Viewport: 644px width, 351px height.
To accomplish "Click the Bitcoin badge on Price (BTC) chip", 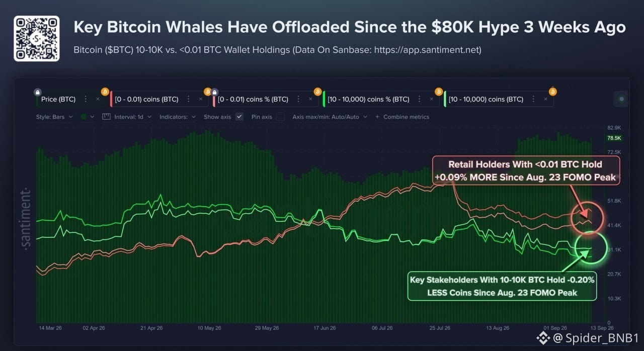I will click(x=105, y=92).
